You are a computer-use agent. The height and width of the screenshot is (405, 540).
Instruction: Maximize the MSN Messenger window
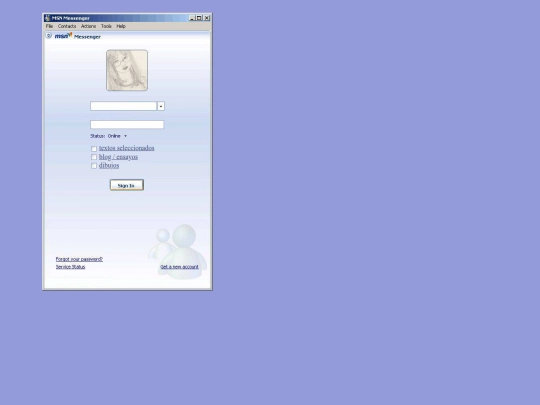tap(199, 18)
